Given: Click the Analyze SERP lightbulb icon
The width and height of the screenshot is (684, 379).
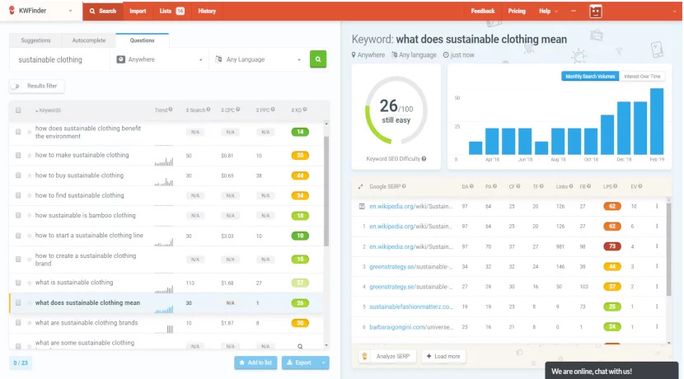Looking at the screenshot, I should pyautogui.click(x=365, y=356).
